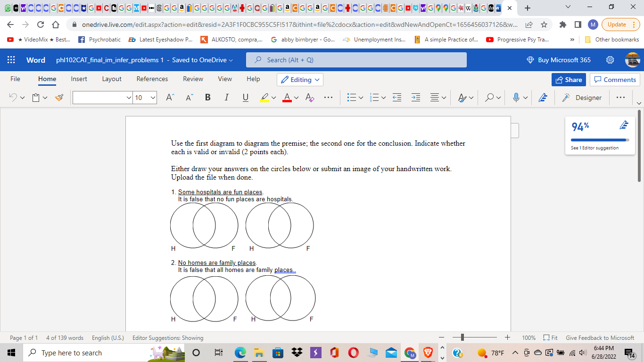Expand the ribbon with chevron at right
Viewport: 644px width, 362px height.
(x=639, y=103)
